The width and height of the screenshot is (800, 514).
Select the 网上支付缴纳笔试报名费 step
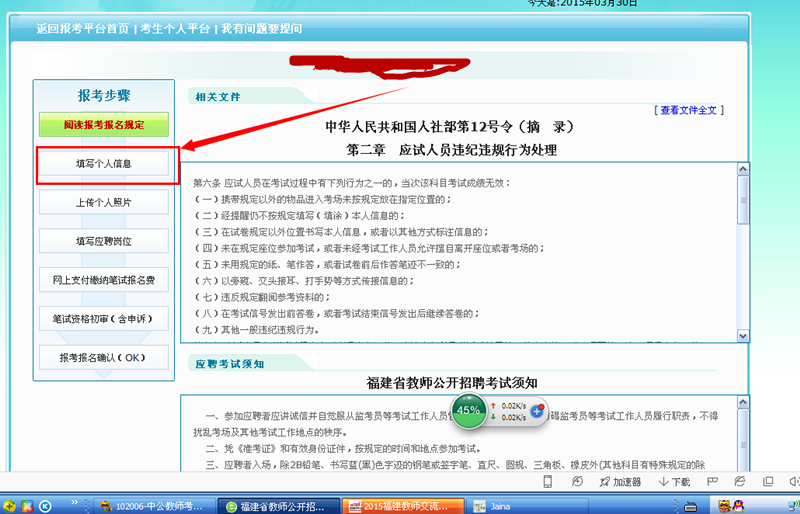104,280
